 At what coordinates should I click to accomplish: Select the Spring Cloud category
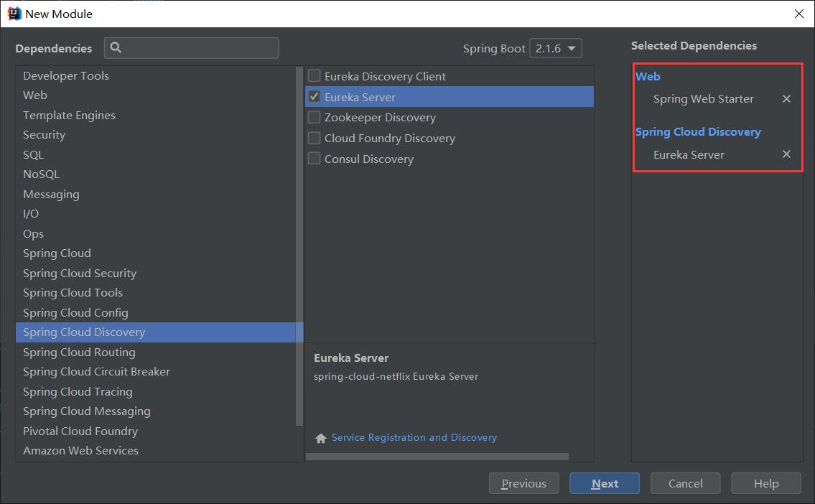(x=156, y=253)
